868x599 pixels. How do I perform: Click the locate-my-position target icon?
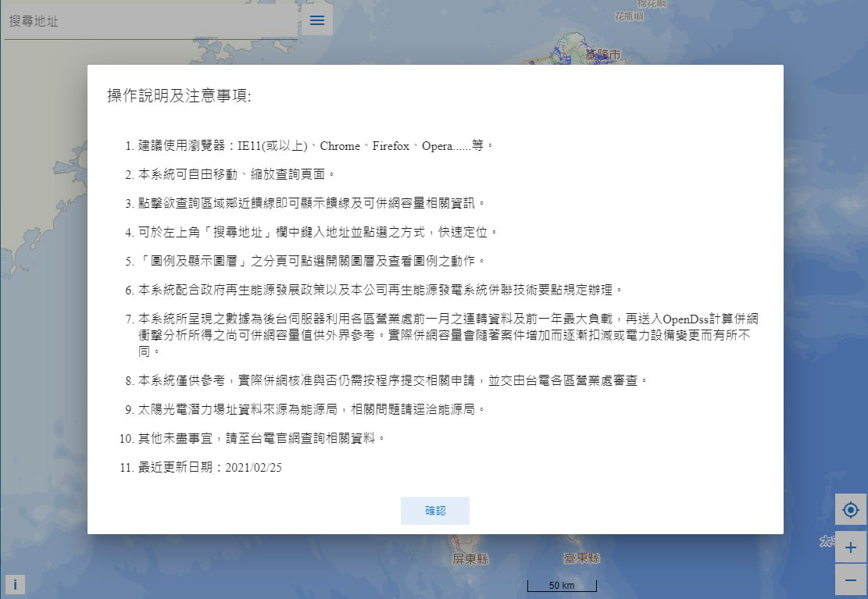click(851, 510)
